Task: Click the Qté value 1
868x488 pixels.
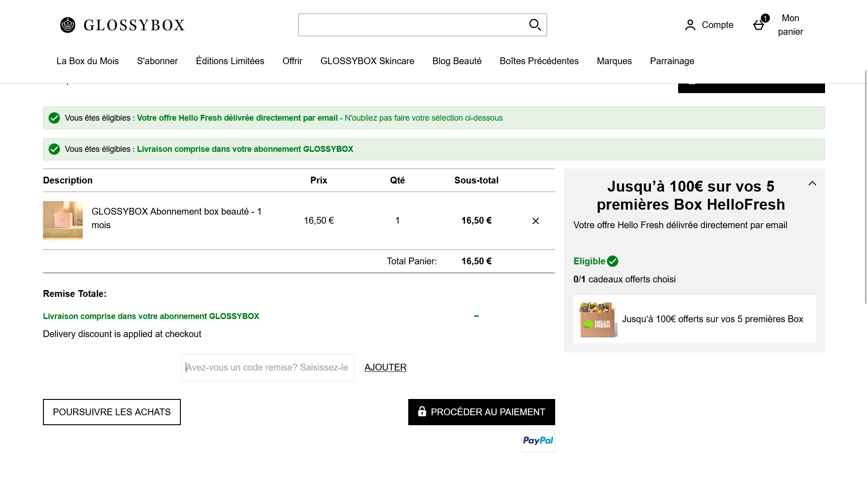Action: pyautogui.click(x=397, y=221)
